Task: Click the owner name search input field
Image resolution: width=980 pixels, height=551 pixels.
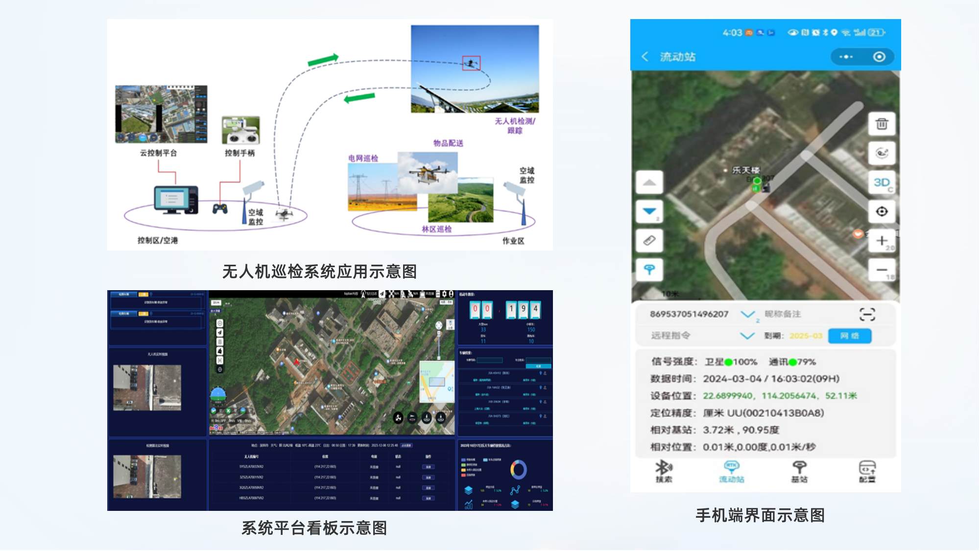Action: pyautogui.click(x=538, y=360)
